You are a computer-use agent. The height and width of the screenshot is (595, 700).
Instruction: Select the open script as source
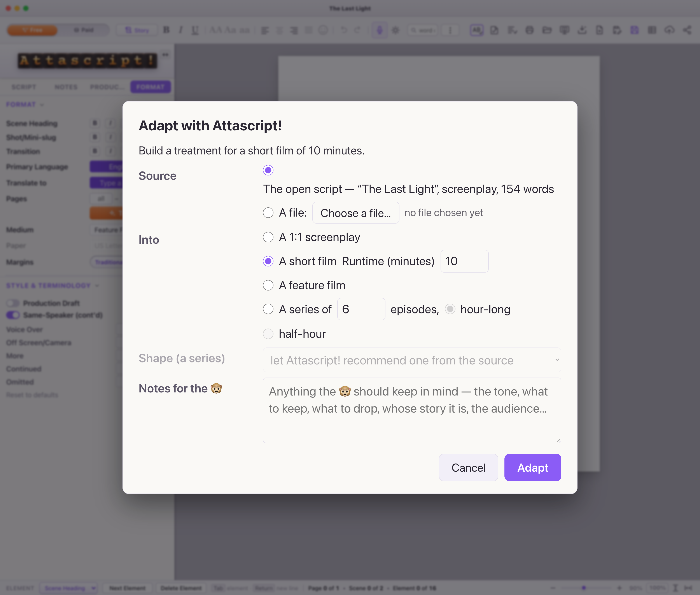(x=268, y=170)
